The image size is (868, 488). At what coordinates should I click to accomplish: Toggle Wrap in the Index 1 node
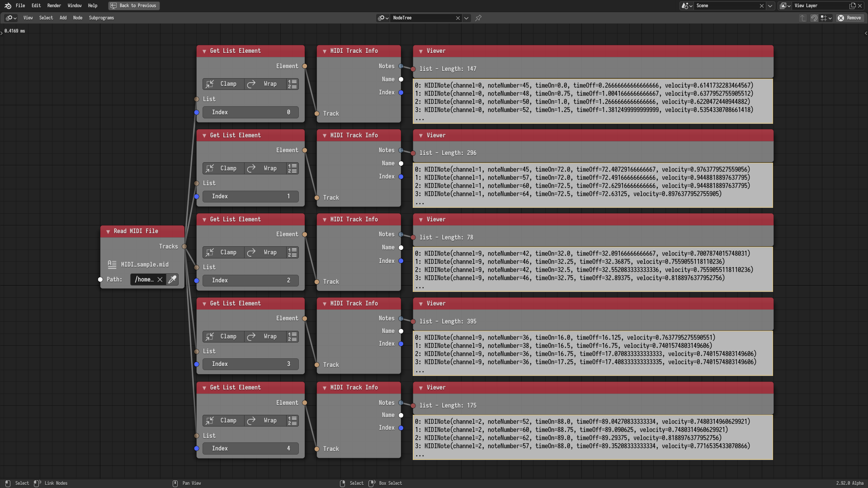click(265, 169)
